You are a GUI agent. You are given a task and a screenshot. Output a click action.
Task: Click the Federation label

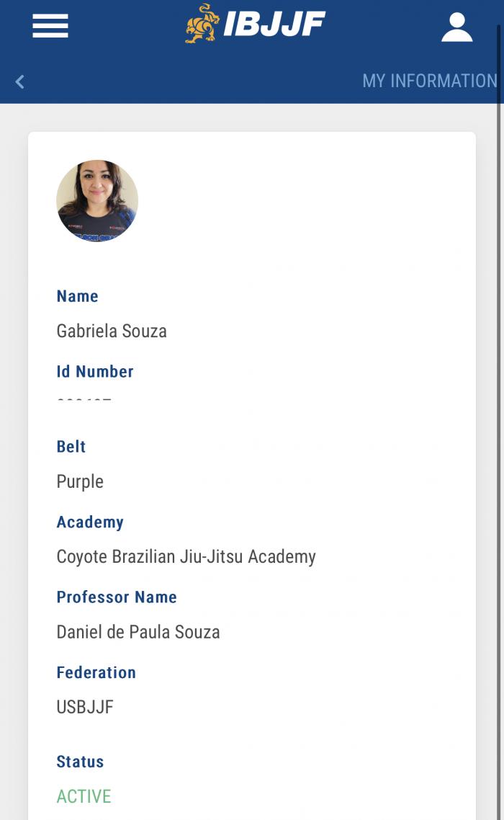(96, 673)
